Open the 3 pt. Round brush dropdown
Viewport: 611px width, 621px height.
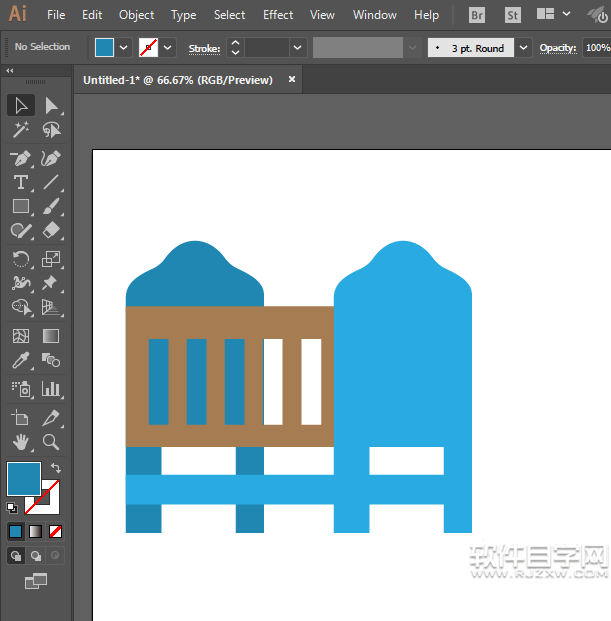tap(524, 48)
